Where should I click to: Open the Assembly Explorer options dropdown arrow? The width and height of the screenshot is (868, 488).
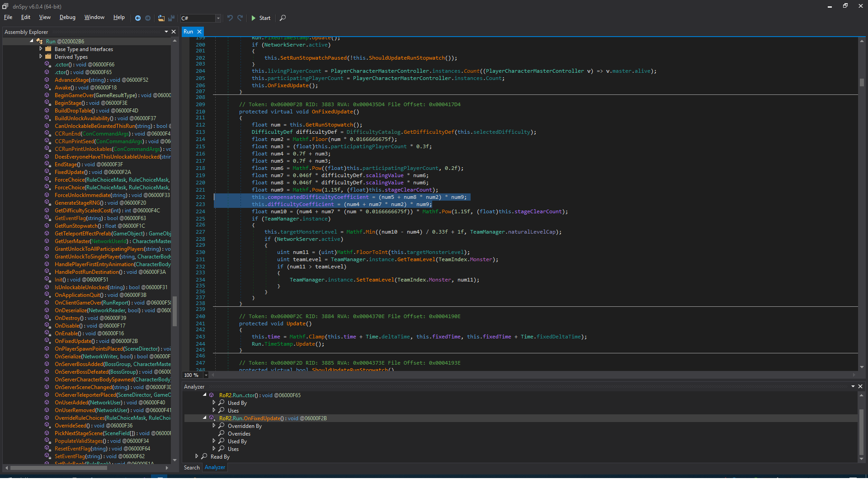point(166,32)
